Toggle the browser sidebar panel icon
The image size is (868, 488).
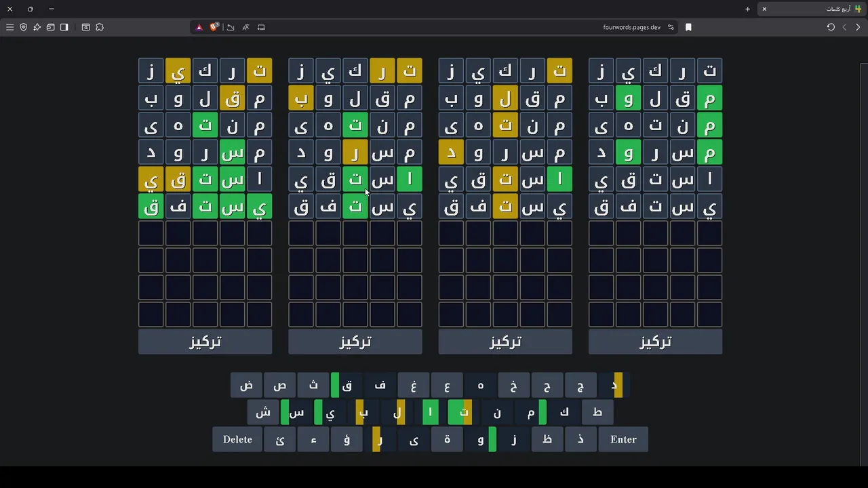click(x=64, y=27)
